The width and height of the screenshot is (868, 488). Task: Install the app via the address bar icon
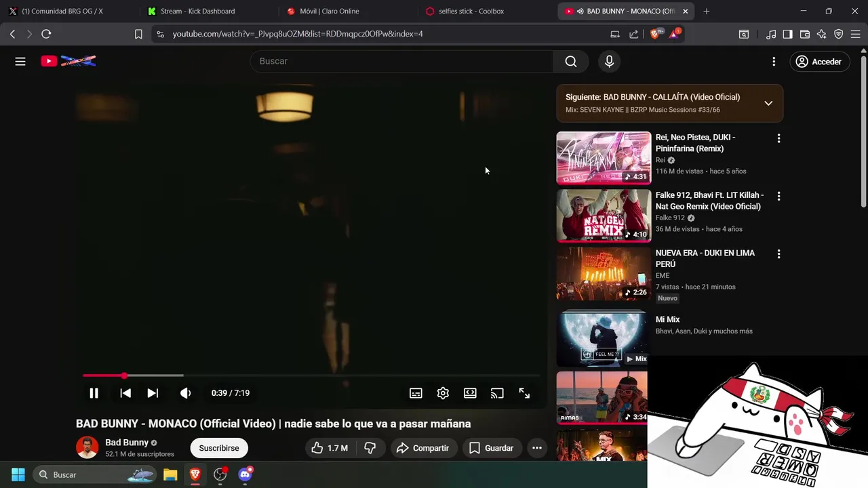[615, 34]
